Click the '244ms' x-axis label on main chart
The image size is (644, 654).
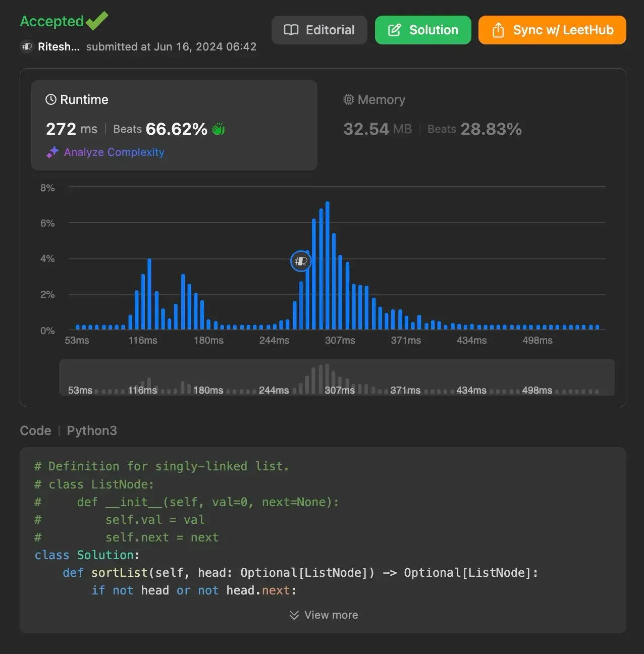pos(274,341)
